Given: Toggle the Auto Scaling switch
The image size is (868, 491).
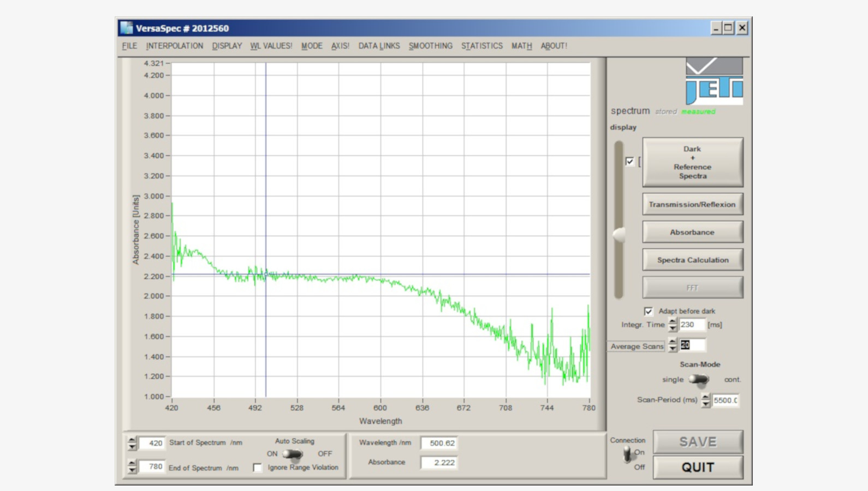Looking at the screenshot, I should (x=293, y=454).
